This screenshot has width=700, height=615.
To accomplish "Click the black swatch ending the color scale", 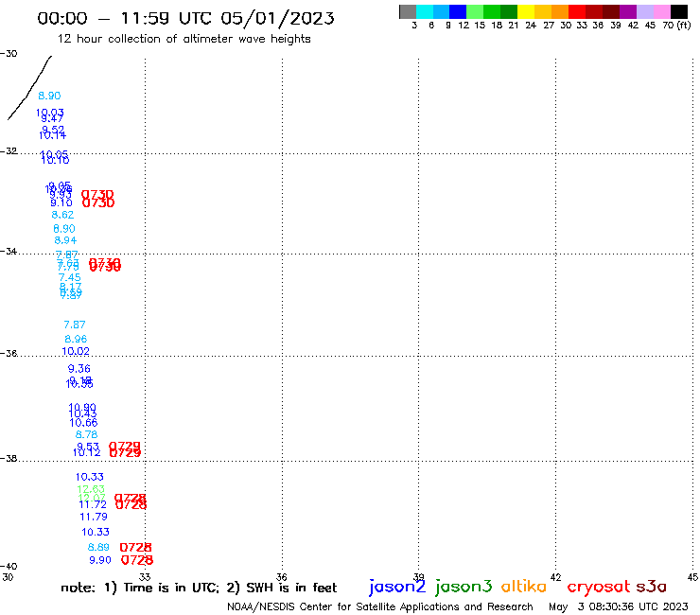I will (x=678, y=11).
